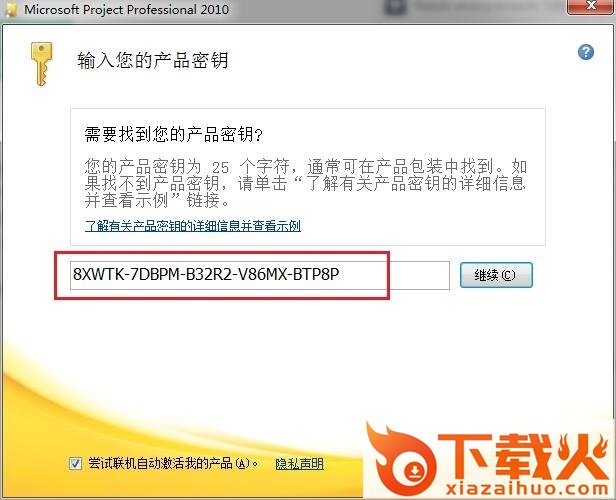Toggle the 尝试联机自动激活我的产品 checkbox
The image size is (616, 500).
coord(75,463)
